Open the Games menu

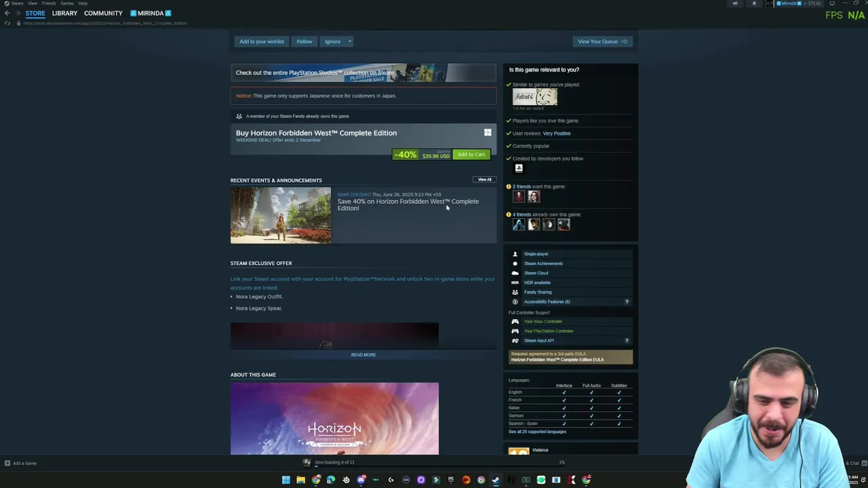(x=67, y=3)
